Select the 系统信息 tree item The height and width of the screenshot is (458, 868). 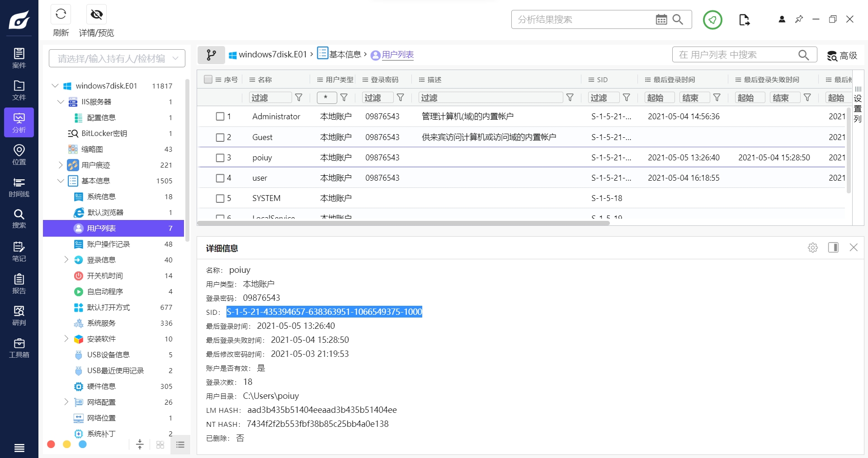point(113,196)
